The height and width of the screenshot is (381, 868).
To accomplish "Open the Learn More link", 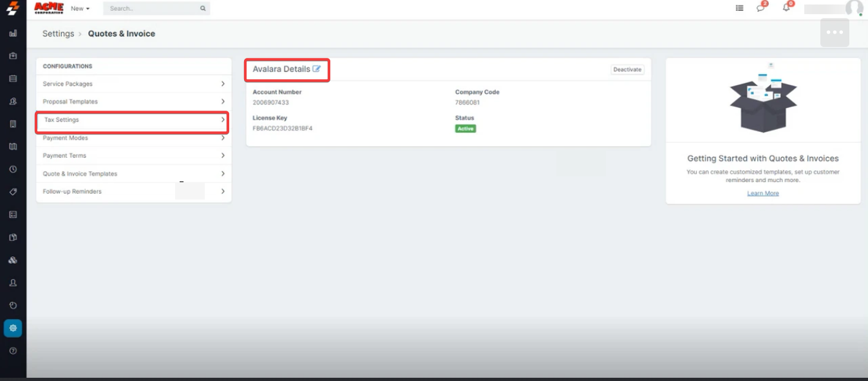I will [x=763, y=193].
